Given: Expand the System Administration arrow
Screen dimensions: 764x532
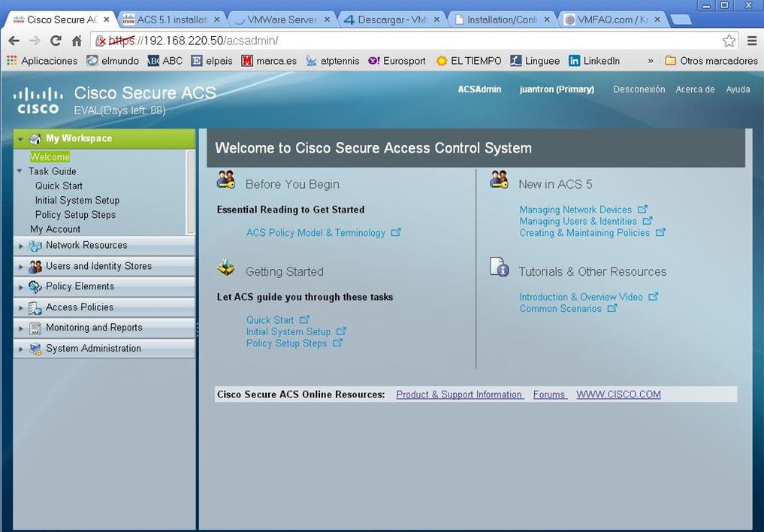Looking at the screenshot, I should pyautogui.click(x=20, y=349).
